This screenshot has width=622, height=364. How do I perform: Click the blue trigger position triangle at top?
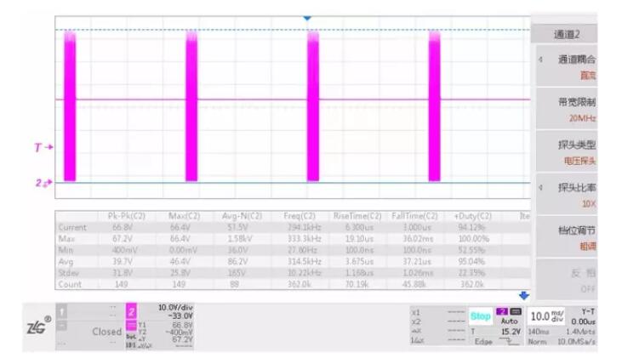click(307, 17)
